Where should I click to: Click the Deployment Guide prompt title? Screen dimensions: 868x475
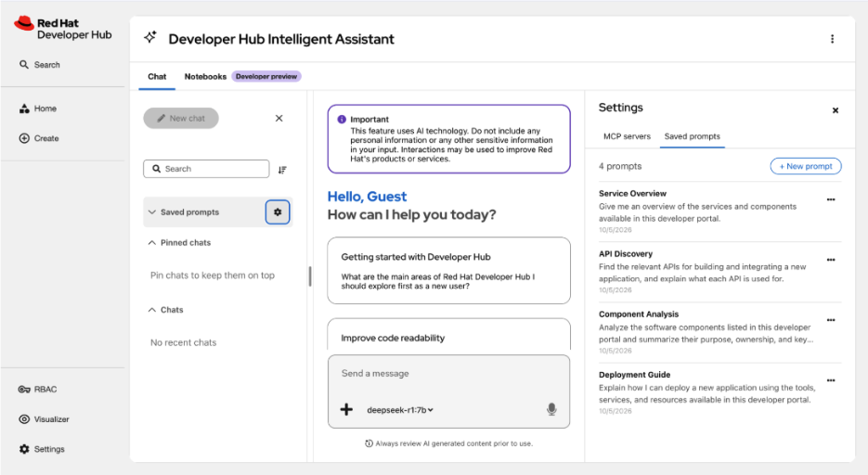634,375
